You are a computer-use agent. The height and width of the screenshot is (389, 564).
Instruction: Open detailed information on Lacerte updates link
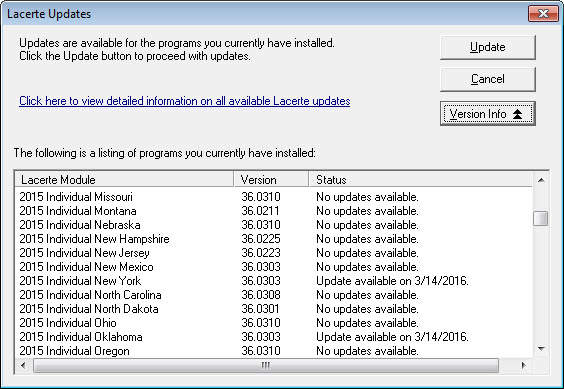(x=185, y=101)
